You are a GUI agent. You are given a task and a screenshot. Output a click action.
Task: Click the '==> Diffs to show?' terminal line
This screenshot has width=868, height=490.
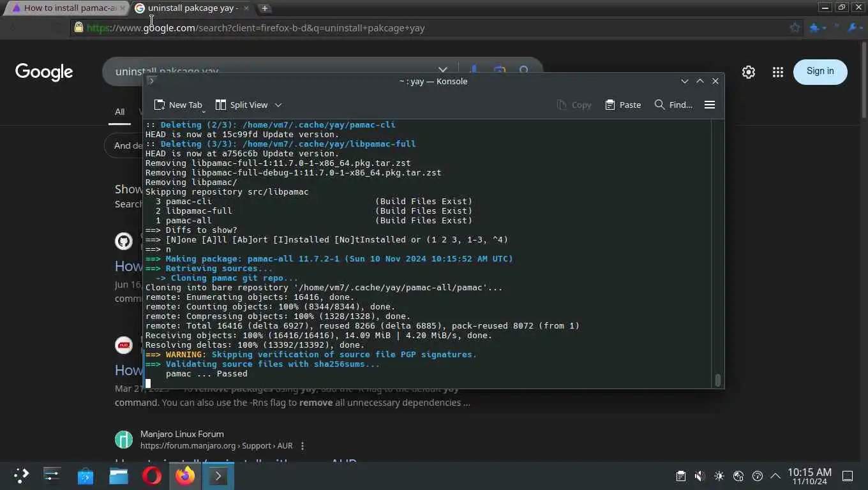point(191,230)
